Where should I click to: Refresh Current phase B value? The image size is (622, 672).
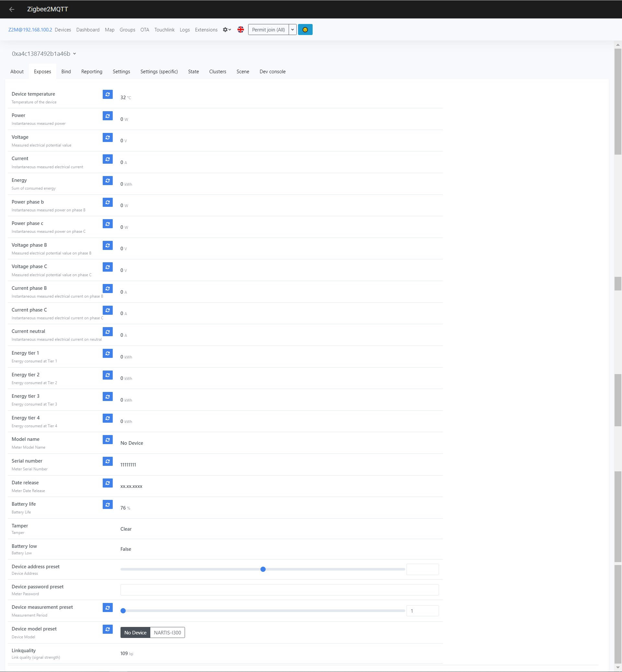[108, 289]
